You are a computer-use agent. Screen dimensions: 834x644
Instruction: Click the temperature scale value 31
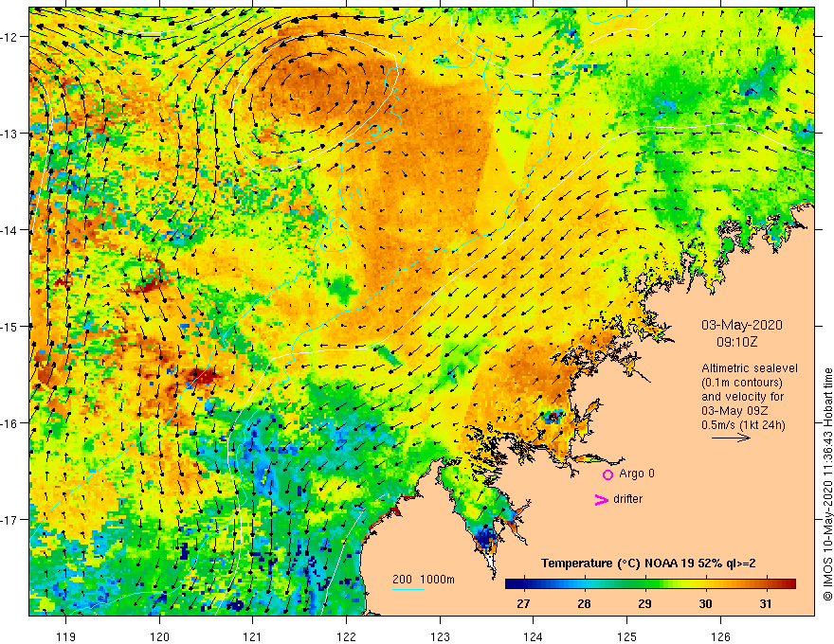coord(766,603)
